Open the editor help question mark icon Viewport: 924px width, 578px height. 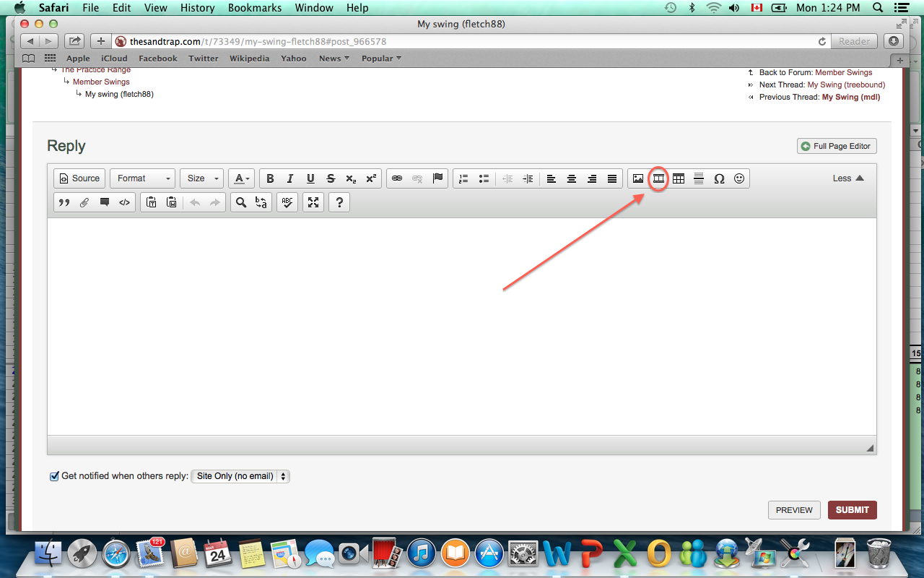click(339, 203)
